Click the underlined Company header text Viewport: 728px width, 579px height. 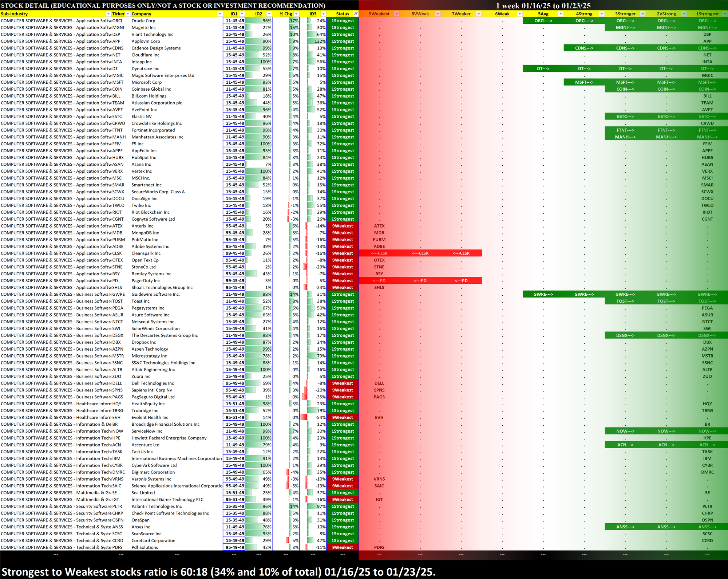141,14
